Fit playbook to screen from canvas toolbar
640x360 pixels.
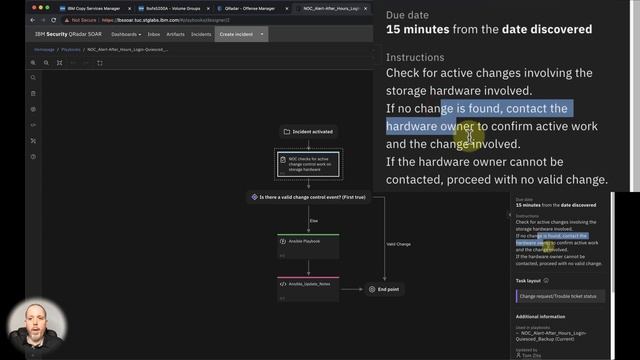tap(60, 63)
